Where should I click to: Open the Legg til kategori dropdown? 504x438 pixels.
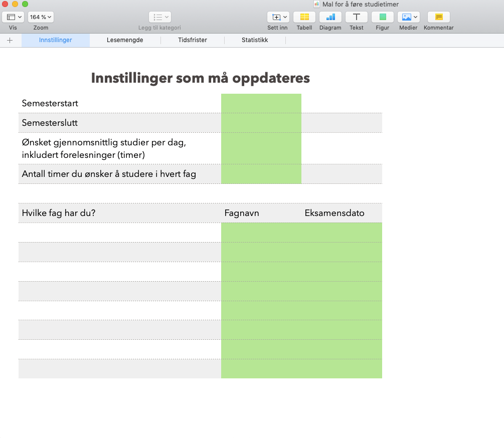point(159,17)
